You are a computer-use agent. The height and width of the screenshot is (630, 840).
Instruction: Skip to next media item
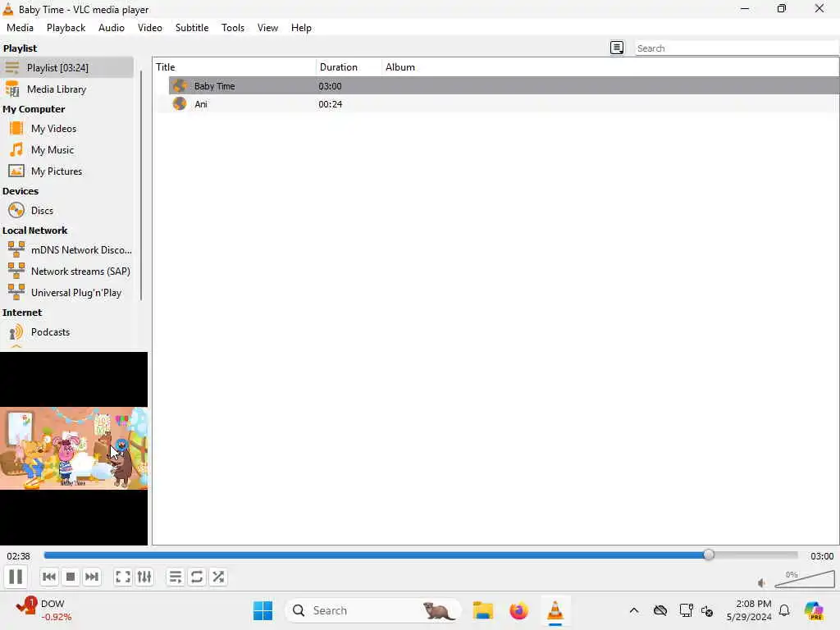coord(92,577)
